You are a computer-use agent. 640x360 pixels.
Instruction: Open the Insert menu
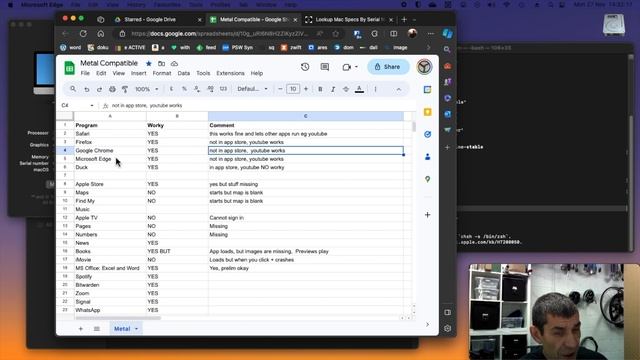click(138, 73)
